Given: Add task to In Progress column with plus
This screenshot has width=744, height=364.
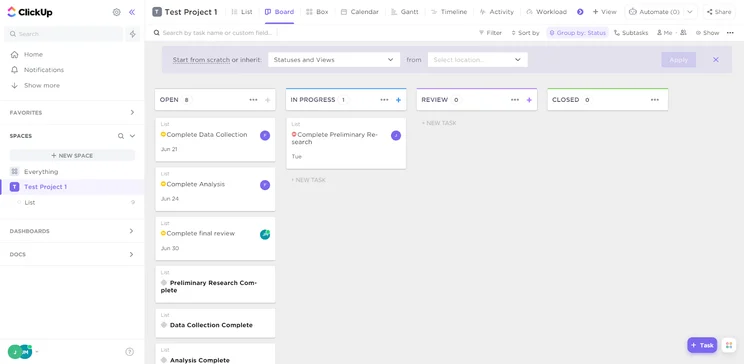Looking at the screenshot, I should [399, 100].
